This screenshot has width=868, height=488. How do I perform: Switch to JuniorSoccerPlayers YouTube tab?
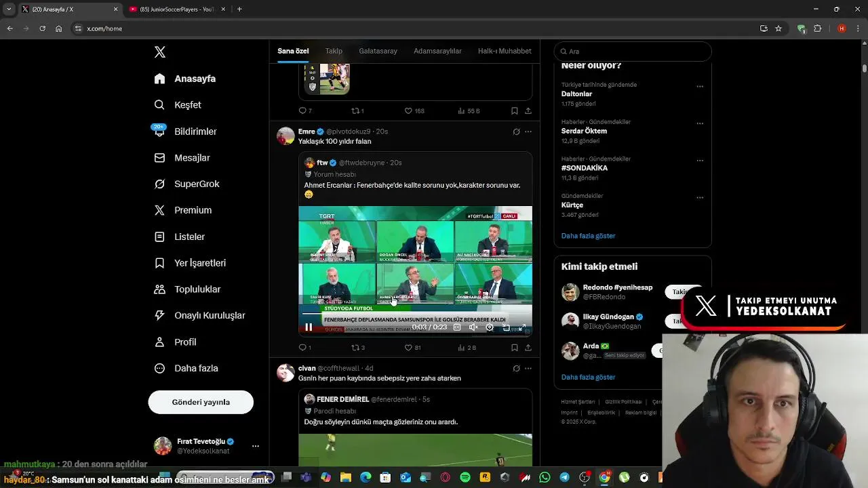176,9
